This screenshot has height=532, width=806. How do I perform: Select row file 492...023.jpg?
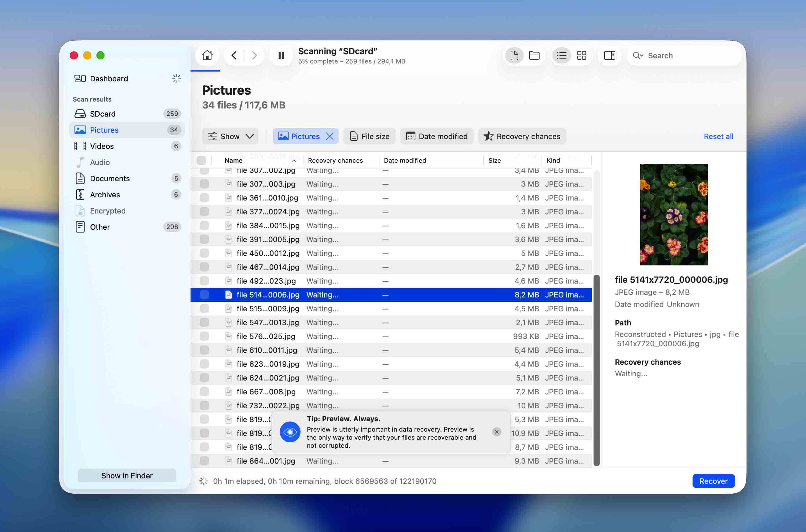pyautogui.click(x=391, y=281)
